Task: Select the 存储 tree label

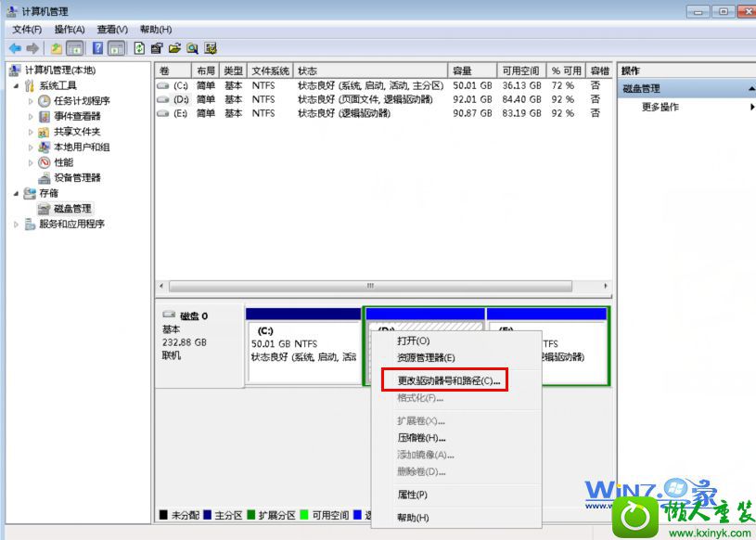Action: (48, 193)
